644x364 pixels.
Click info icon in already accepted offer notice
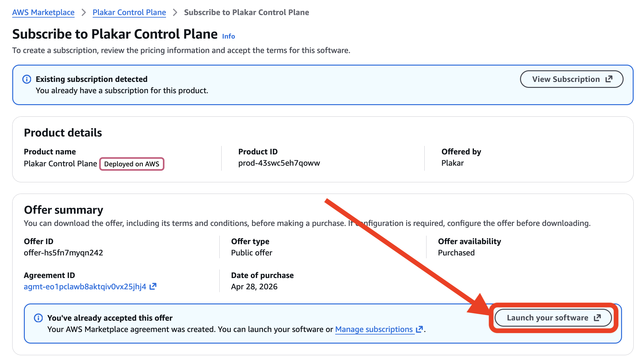tap(38, 318)
